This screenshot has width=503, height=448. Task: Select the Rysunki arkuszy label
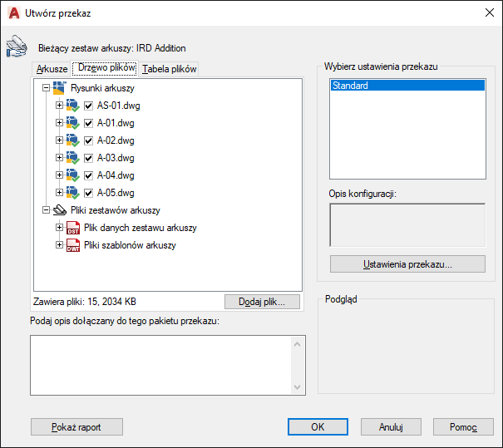[102, 88]
